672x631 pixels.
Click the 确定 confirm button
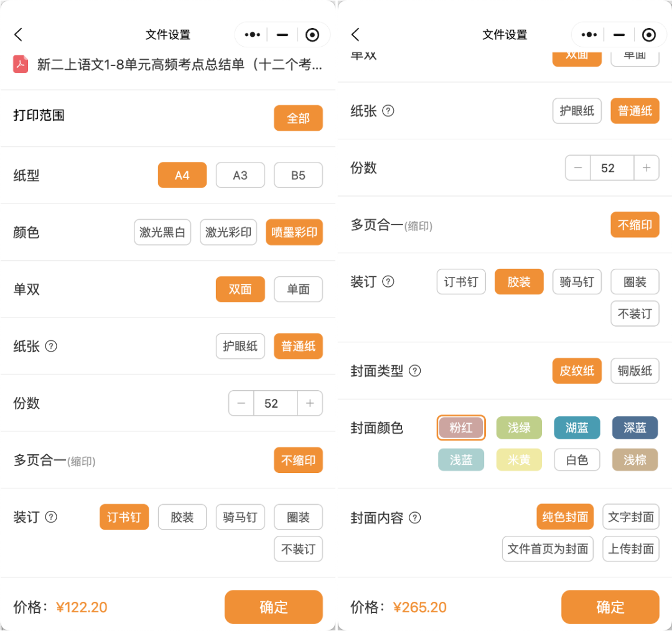(273, 607)
